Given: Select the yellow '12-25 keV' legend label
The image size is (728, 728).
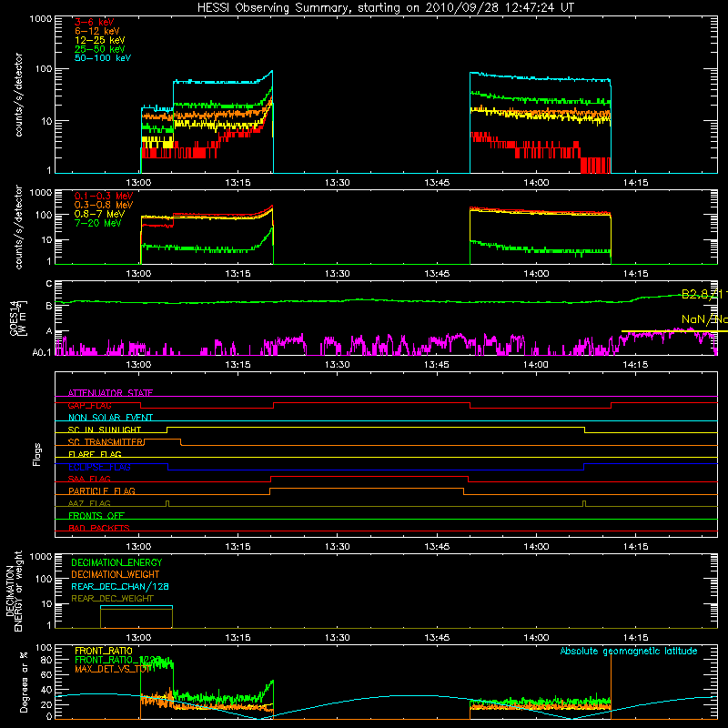Looking at the screenshot, I should pyautogui.click(x=100, y=40).
